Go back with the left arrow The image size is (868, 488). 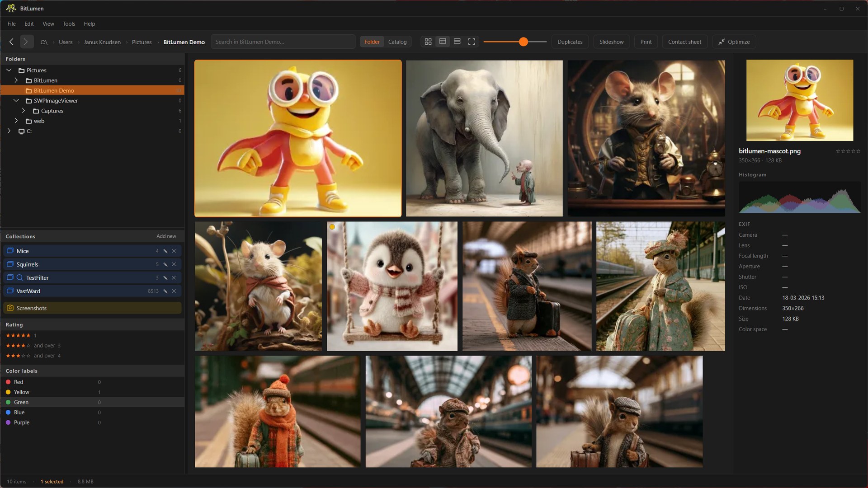click(12, 42)
